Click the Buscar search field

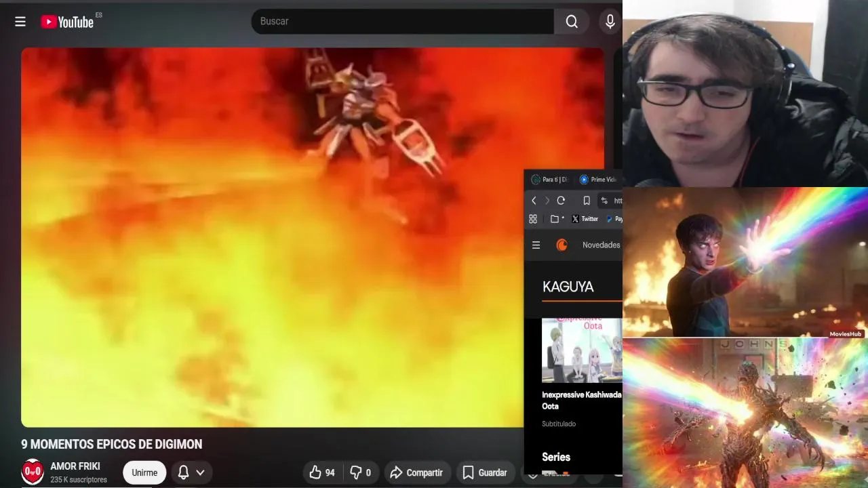(x=403, y=22)
